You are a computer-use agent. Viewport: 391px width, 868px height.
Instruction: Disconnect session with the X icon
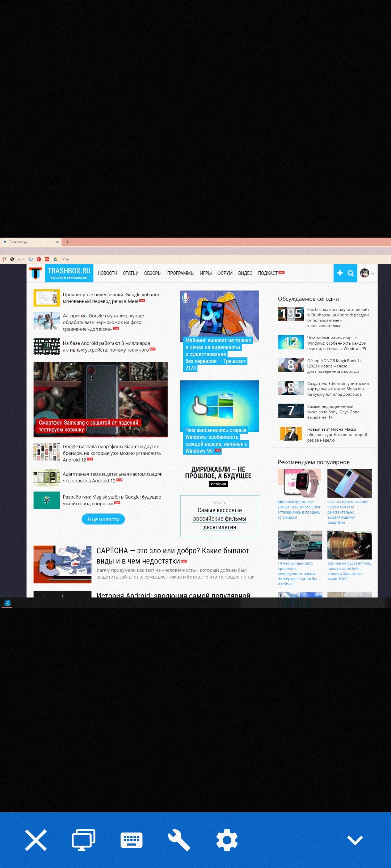point(36,840)
